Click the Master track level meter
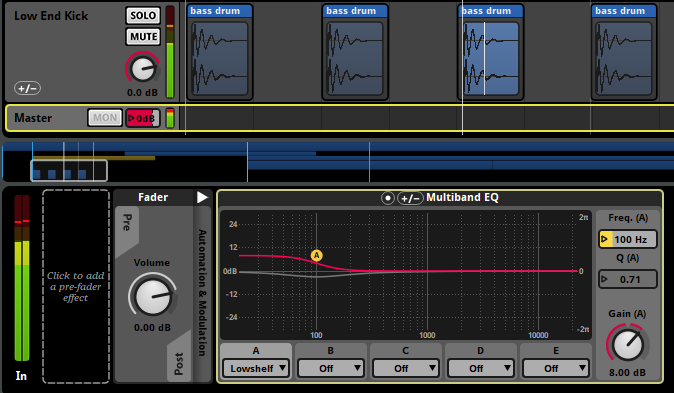Image resolution: width=674 pixels, height=393 pixels. pyautogui.click(x=170, y=118)
